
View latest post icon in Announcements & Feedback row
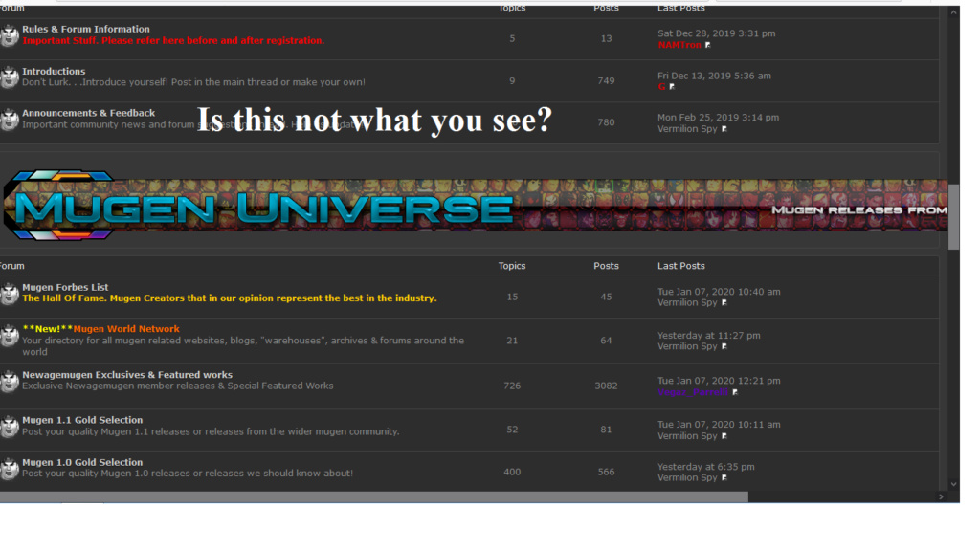click(x=724, y=129)
